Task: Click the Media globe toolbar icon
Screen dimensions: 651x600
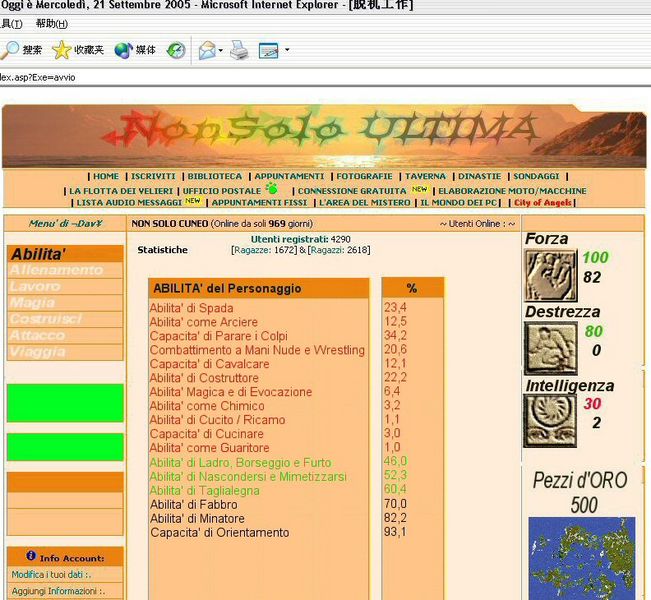Action: [x=123, y=50]
